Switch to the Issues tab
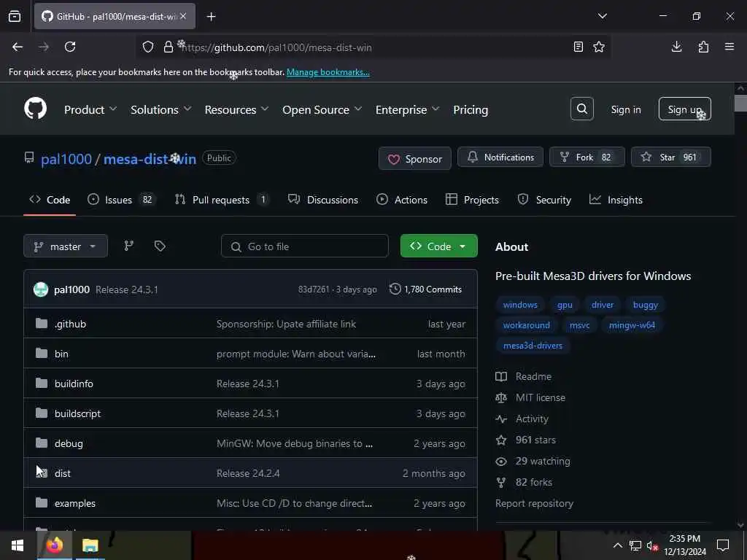The width and height of the screenshot is (747, 560). pos(121,200)
